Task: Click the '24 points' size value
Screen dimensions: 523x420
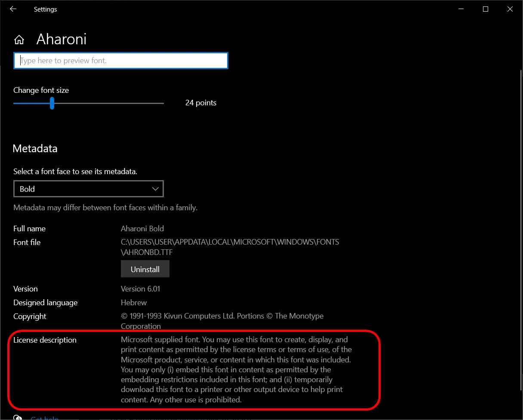Action: pos(201,103)
